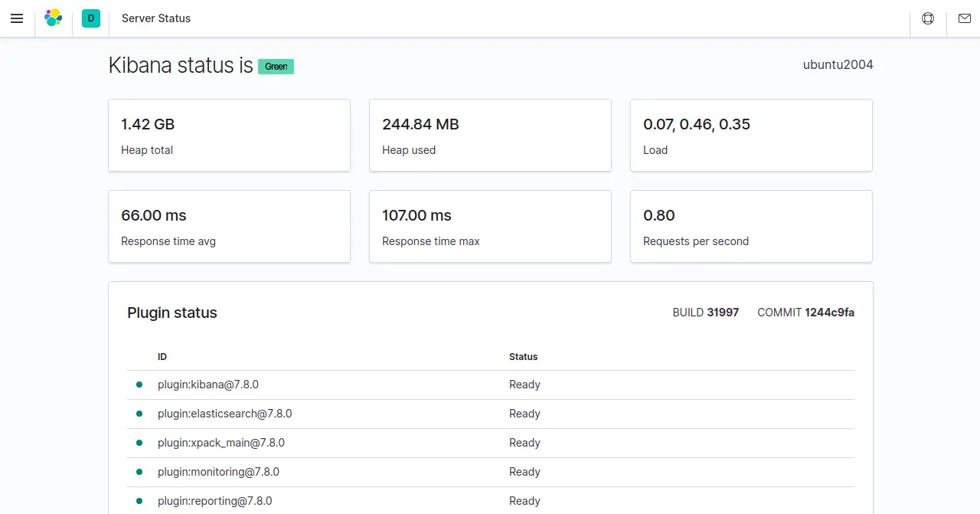Click the green dot beside plugin:kibana@7.8.0

(139, 385)
